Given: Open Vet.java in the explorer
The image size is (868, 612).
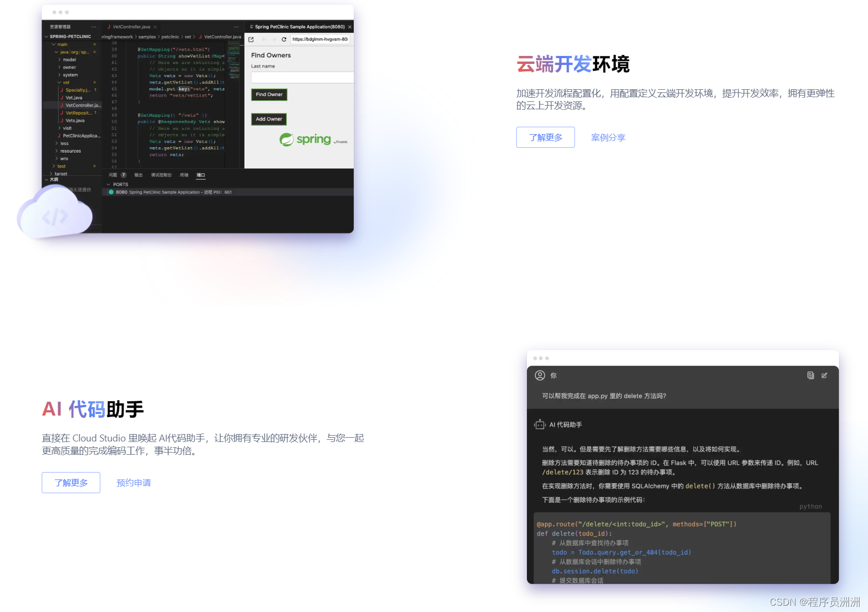Looking at the screenshot, I should [73, 98].
